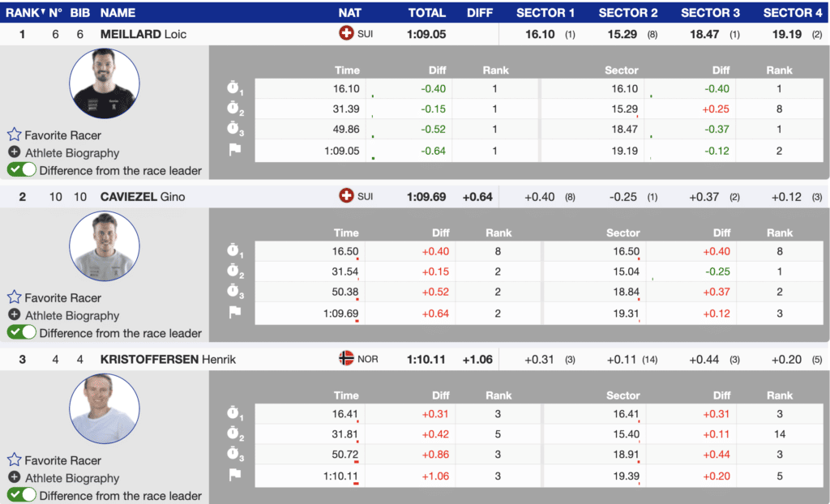Sort by the SECTOR 2 column header
Screen dimensions: 830x504
pos(628,13)
